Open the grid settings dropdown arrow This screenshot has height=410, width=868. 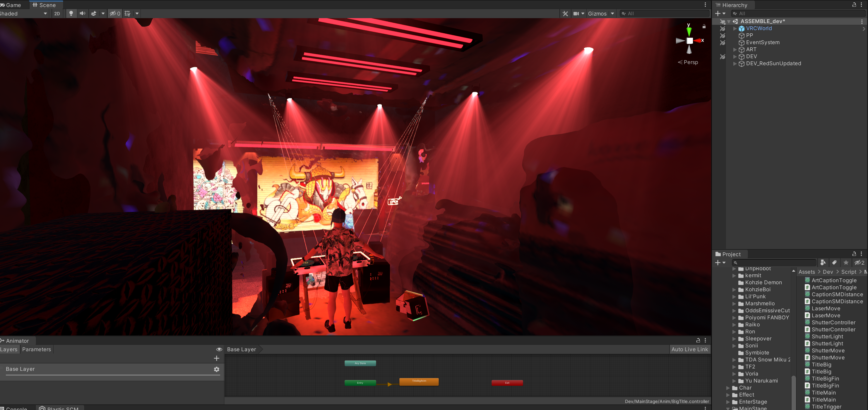(x=137, y=13)
